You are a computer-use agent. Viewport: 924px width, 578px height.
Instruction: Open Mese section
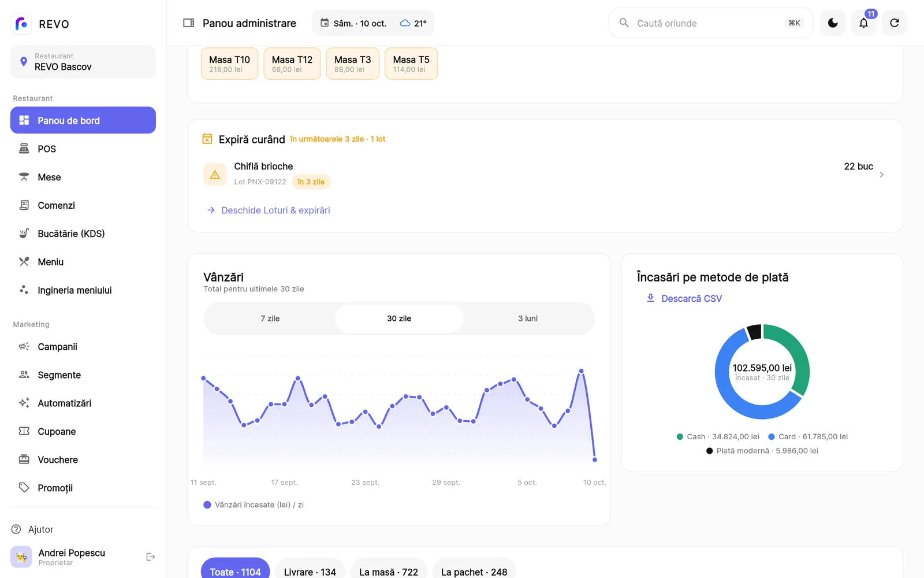click(83, 177)
